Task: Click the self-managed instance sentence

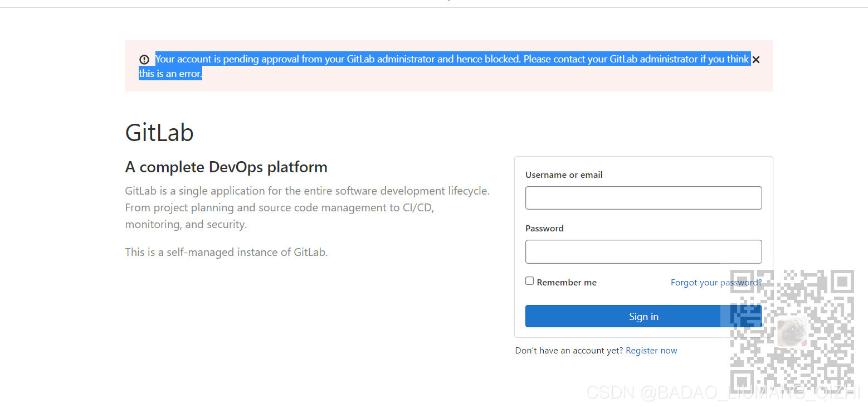Action: pos(226,251)
